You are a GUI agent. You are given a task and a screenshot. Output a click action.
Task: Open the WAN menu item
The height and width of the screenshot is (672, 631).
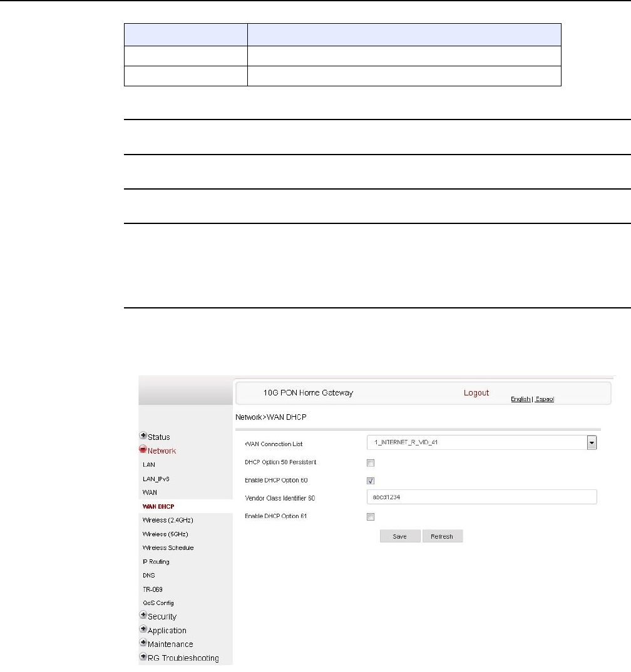[x=150, y=493]
